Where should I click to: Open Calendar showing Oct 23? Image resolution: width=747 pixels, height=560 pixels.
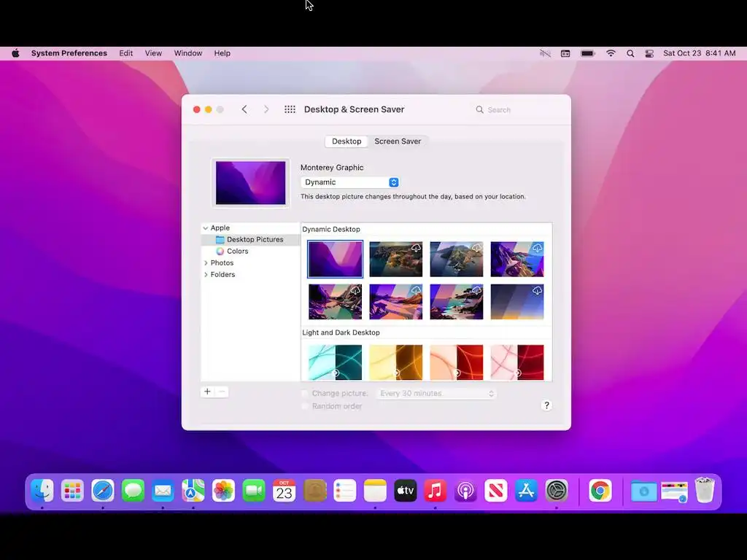tap(284, 491)
